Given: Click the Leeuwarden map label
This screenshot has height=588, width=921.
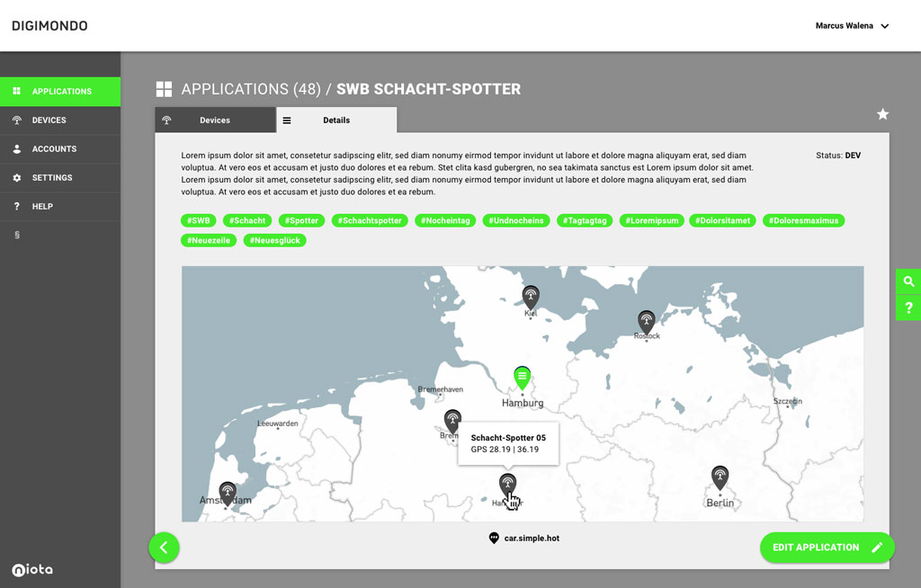Looking at the screenshot, I should click(x=278, y=423).
